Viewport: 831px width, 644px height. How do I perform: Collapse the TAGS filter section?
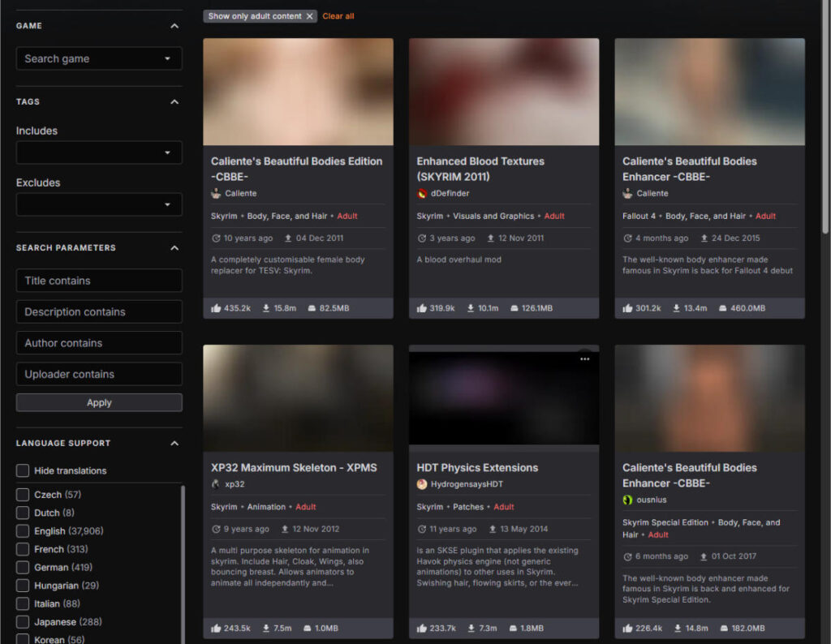174,101
